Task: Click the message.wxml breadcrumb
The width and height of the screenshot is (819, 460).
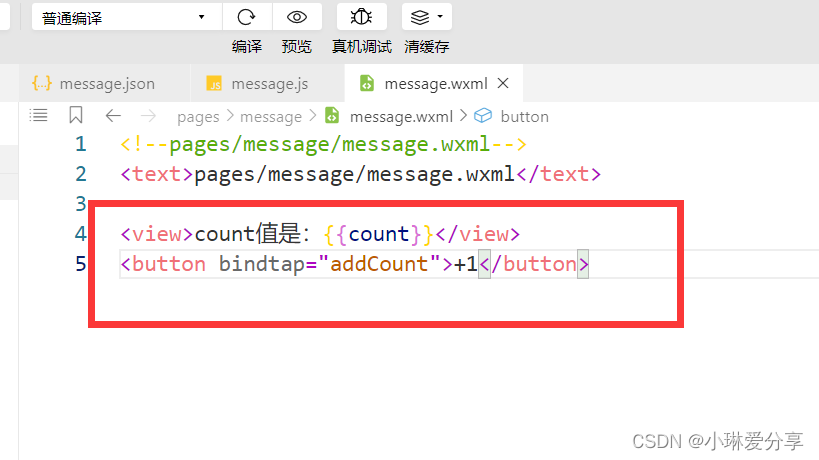Action: tap(401, 117)
